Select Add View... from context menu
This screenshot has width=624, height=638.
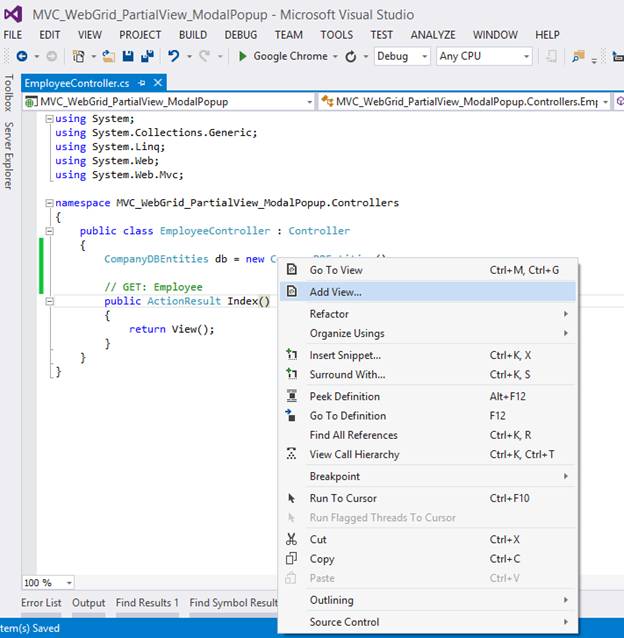[x=336, y=292]
